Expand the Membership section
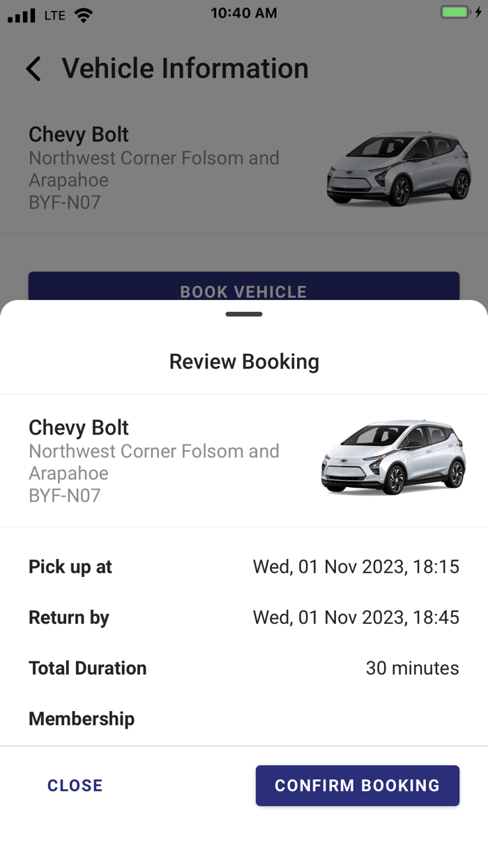 coord(82,719)
